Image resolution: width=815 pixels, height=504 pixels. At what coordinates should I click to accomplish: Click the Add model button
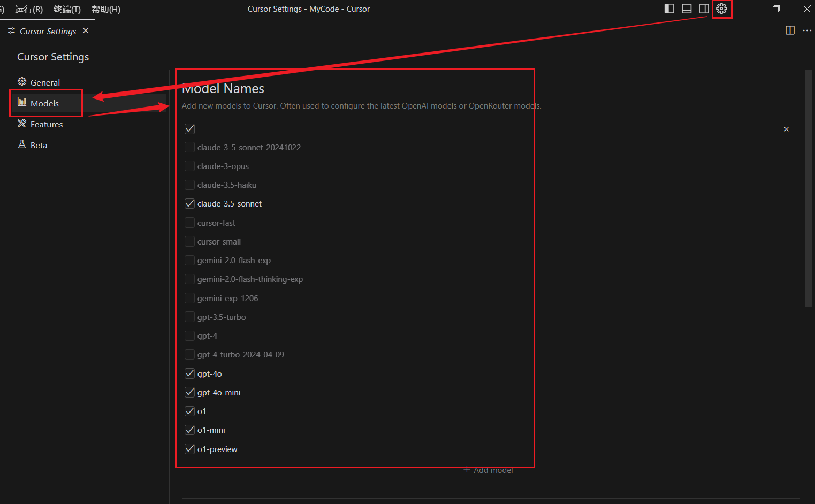tap(488, 470)
